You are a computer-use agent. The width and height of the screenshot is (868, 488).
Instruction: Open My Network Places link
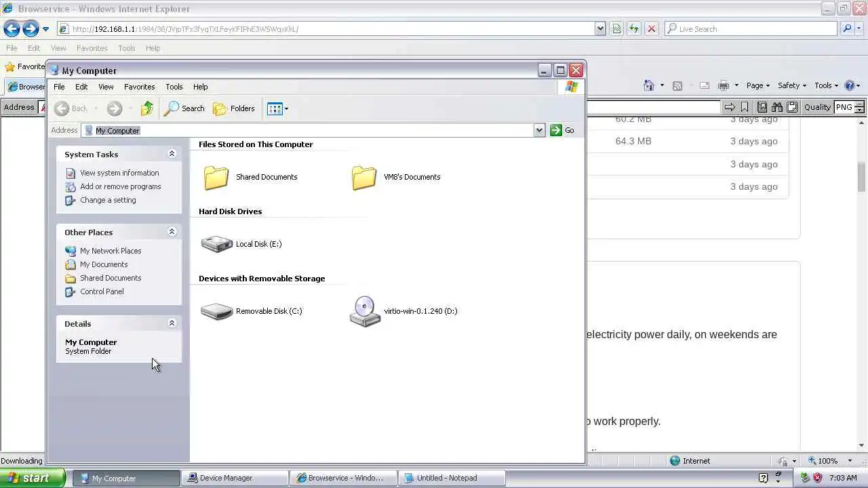click(x=111, y=251)
